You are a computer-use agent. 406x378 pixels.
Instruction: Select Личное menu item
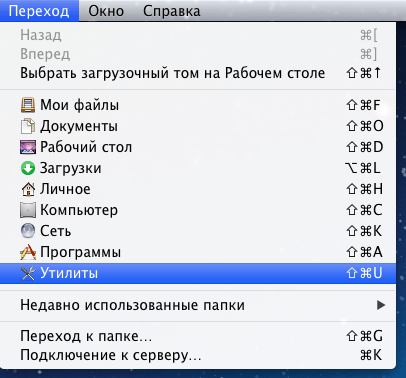point(198,189)
